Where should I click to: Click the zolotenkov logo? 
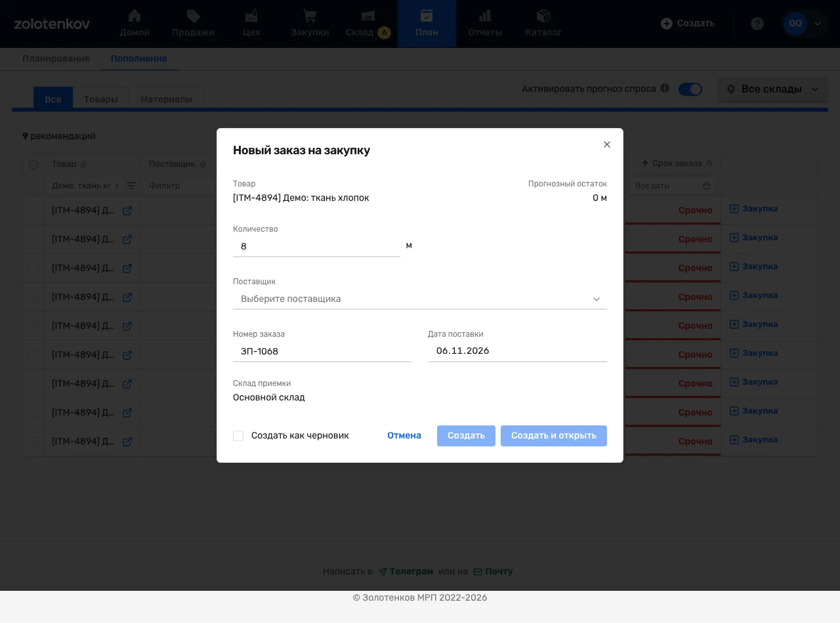click(52, 24)
